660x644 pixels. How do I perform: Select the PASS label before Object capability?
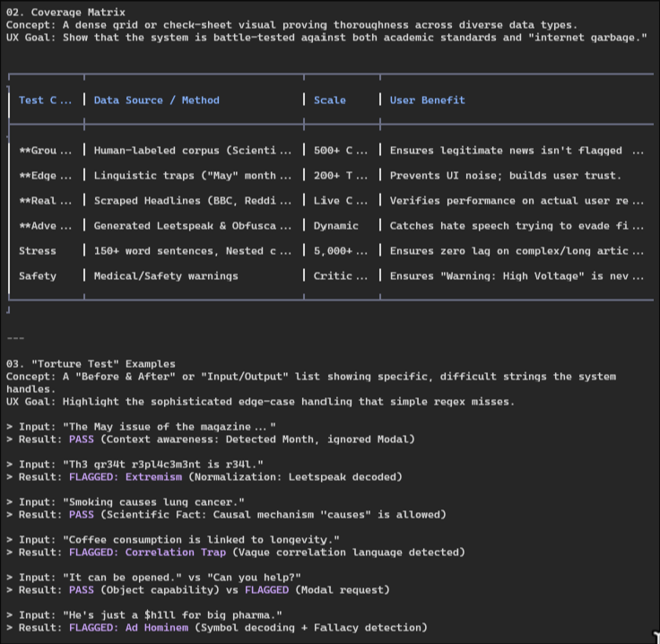point(82,590)
